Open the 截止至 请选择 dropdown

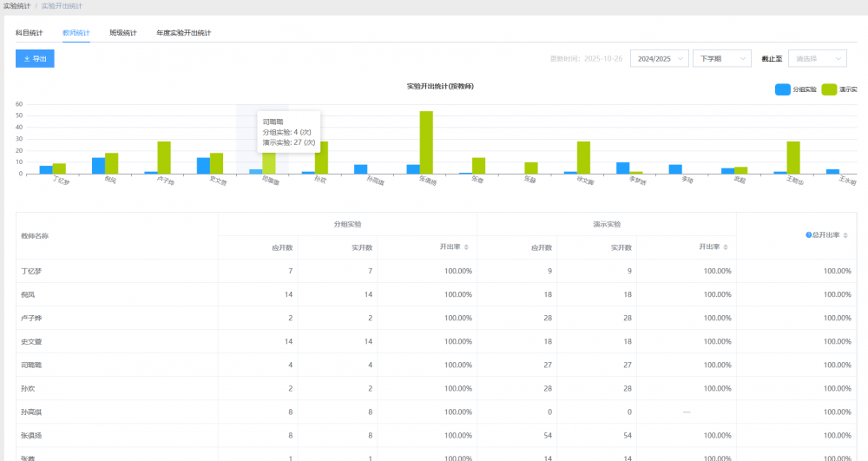tap(816, 58)
